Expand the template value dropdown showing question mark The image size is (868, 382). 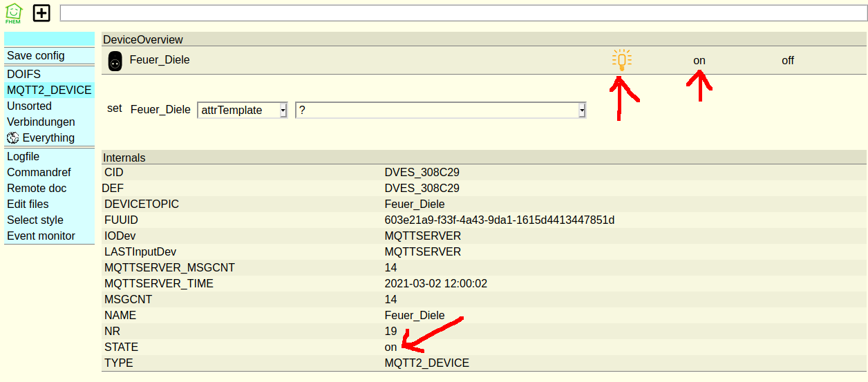440,110
